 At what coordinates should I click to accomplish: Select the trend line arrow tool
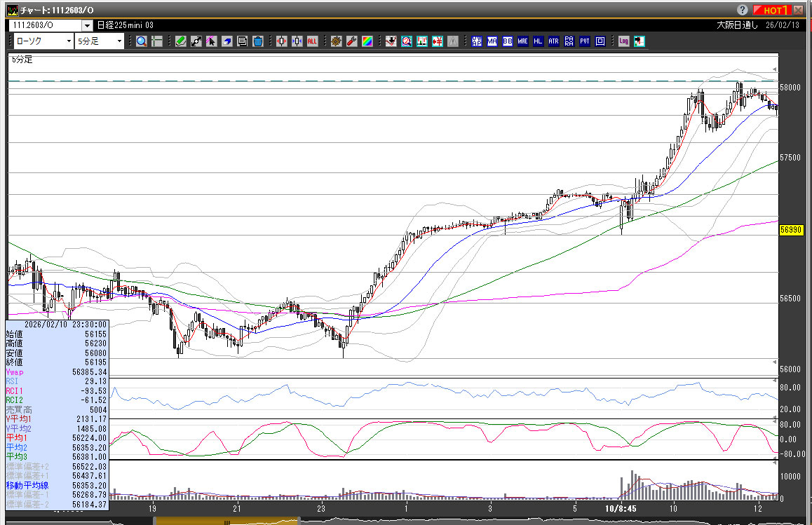pyautogui.click(x=196, y=41)
